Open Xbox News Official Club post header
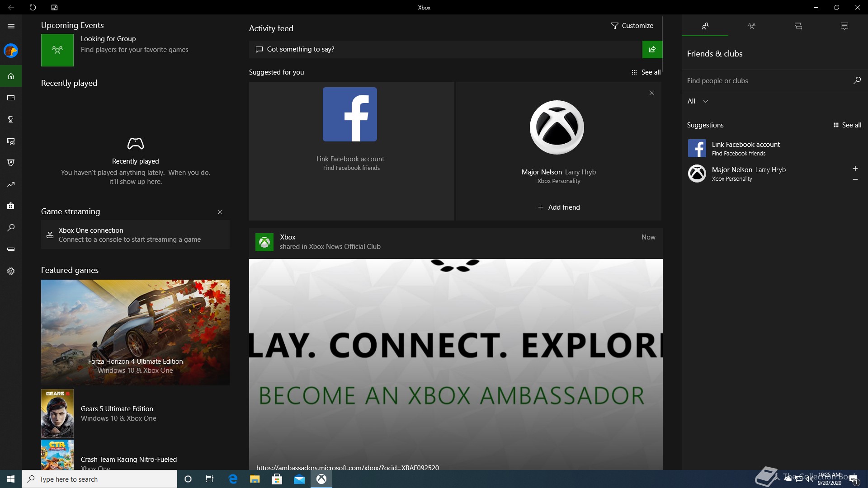The width and height of the screenshot is (868, 488). pos(456,242)
